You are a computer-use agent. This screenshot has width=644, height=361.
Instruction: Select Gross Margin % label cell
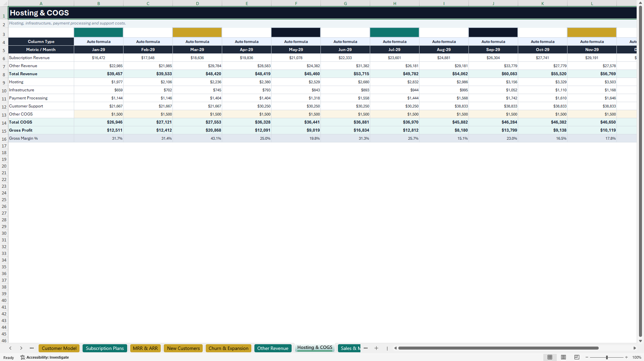pyautogui.click(x=41, y=138)
